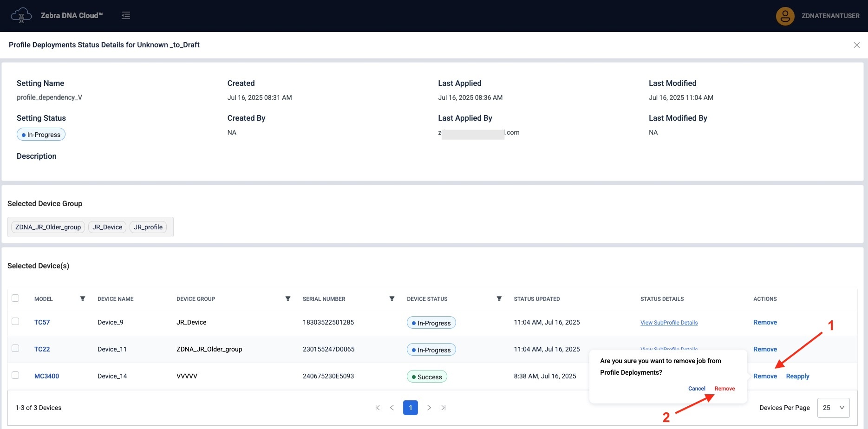Open the ZDNATENANTUSER profile avatar

point(785,16)
